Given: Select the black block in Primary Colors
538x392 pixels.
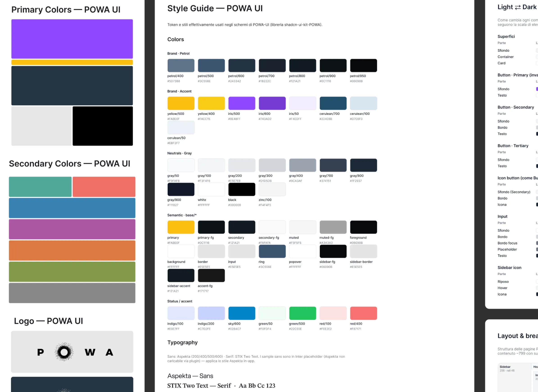Looking at the screenshot, I should [x=103, y=126].
